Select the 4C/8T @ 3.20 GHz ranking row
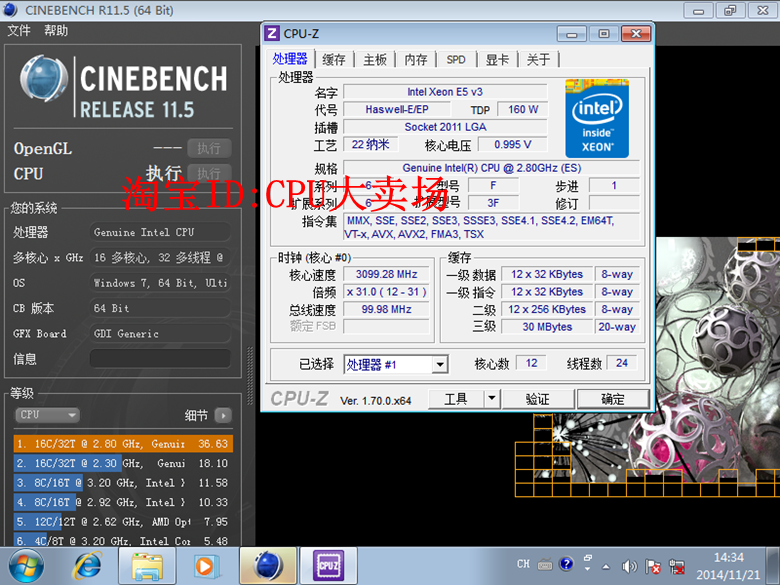The width and height of the screenshot is (780, 585). tap(123, 540)
